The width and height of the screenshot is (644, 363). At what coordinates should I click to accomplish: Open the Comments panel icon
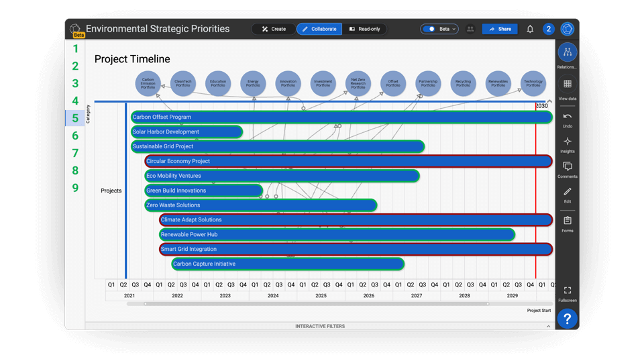click(x=567, y=166)
